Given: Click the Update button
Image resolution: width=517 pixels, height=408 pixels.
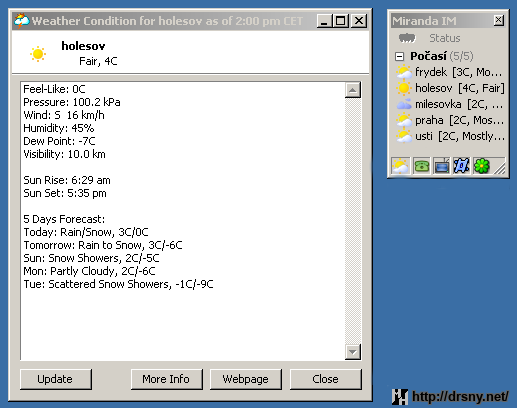Looking at the screenshot, I should tap(56, 379).
